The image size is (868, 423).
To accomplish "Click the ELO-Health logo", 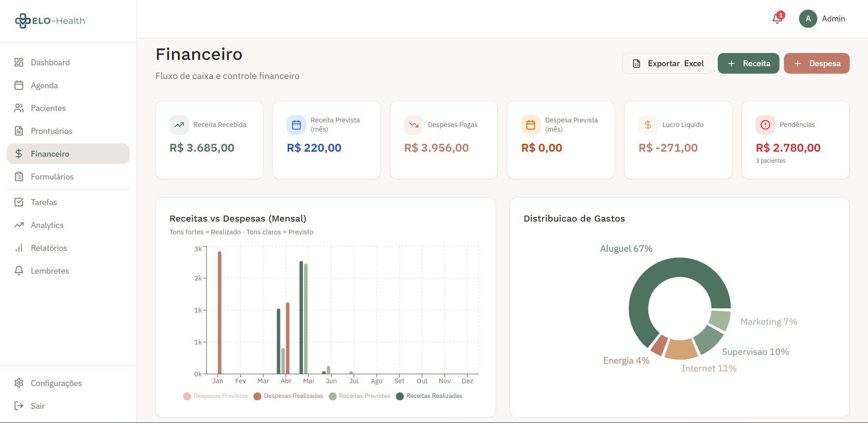I will point(50,21).
